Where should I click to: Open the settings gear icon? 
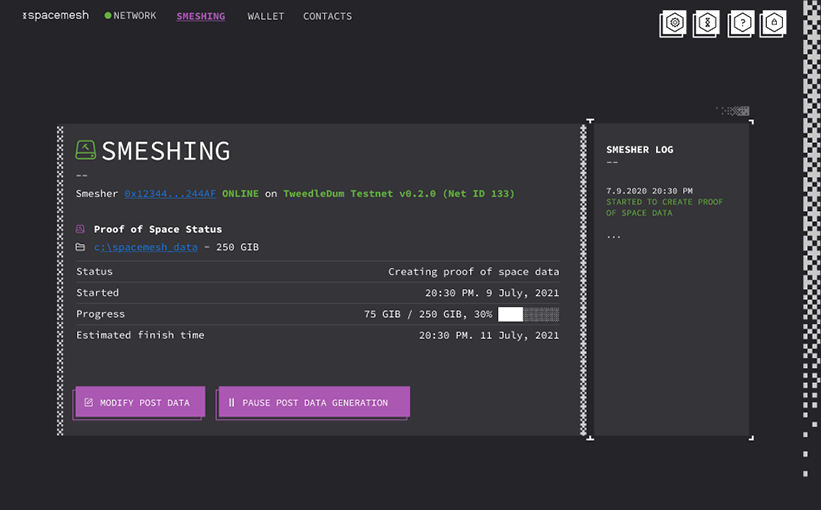(x=673, y=24)
